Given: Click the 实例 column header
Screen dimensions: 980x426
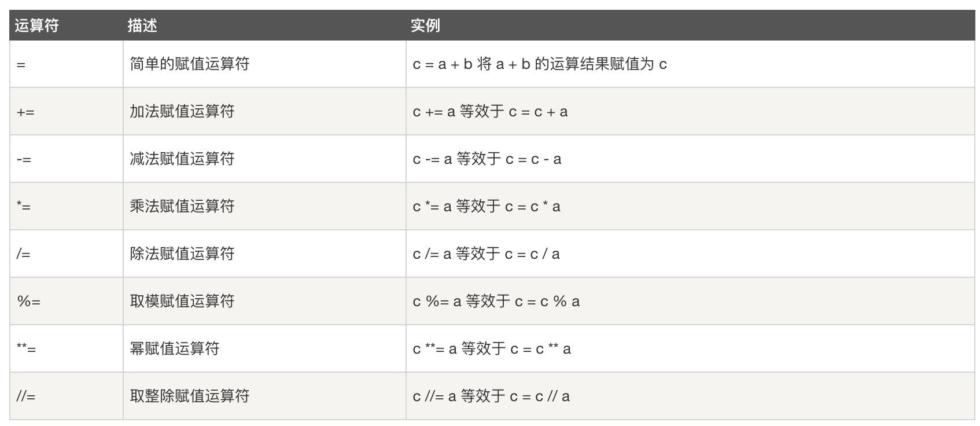Looking at the screenshot, I should [x=425, y=25].
